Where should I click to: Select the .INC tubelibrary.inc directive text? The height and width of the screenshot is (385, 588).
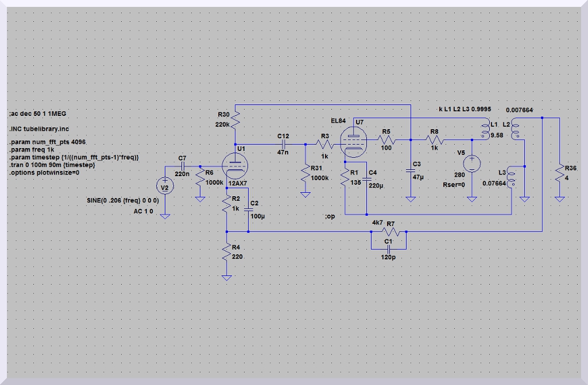tap(38, 129)
